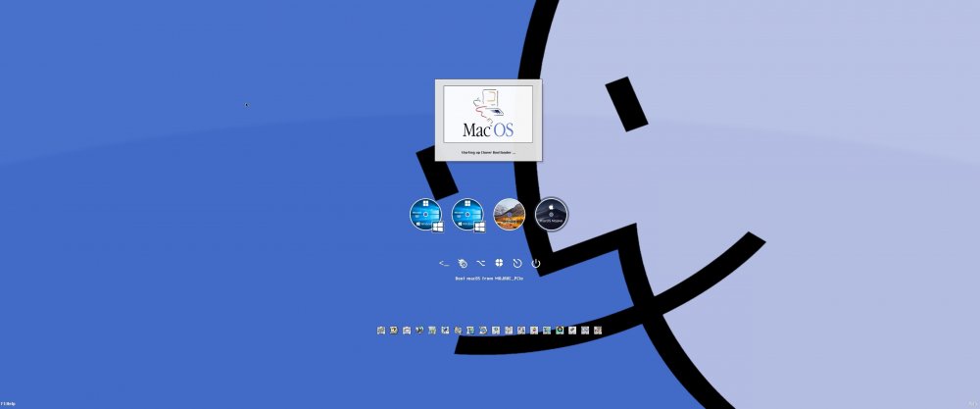Open the Clover icon next to the shell

pos(463,263)
